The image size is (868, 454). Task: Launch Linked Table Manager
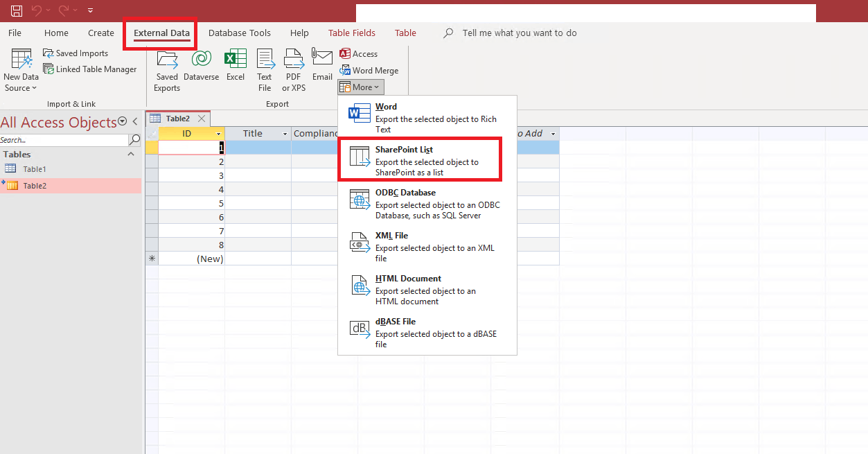point(90,69)
